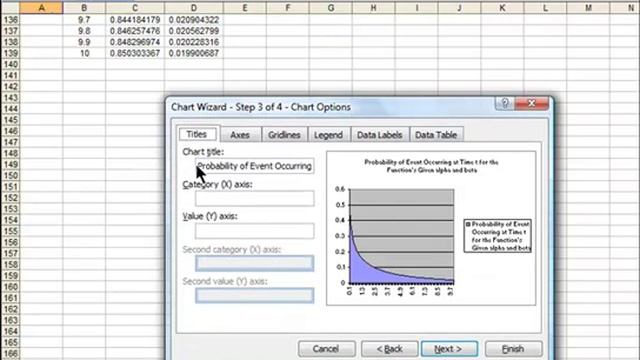Click the chart preview title text

(431, 166)
